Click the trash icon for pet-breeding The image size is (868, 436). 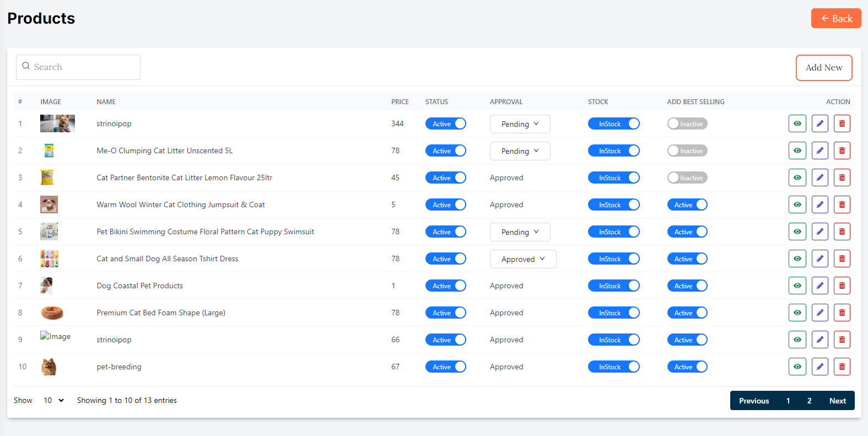pos(842,367)
